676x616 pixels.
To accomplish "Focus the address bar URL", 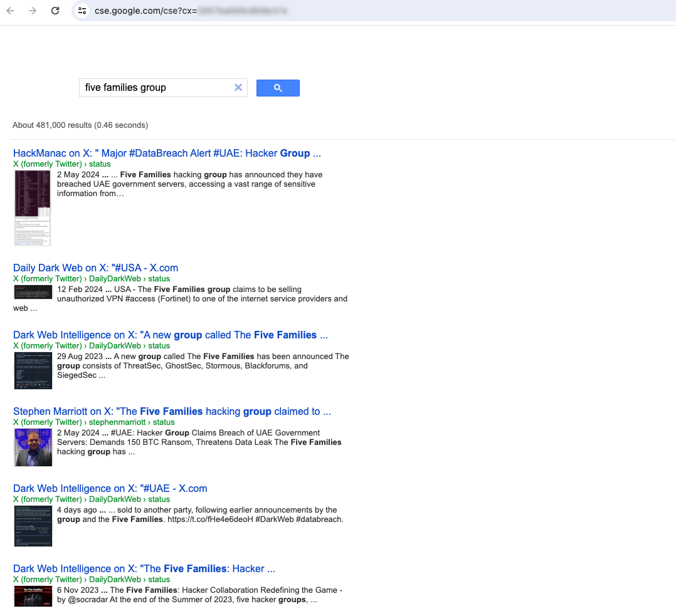I will (191, 11).
